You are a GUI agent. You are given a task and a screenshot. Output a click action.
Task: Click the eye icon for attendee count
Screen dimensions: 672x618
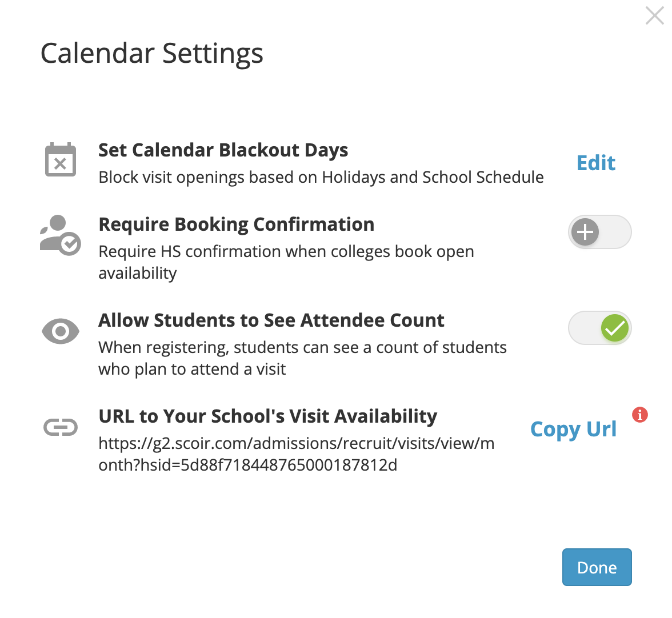pyautogui.click(x=61, y=331)
